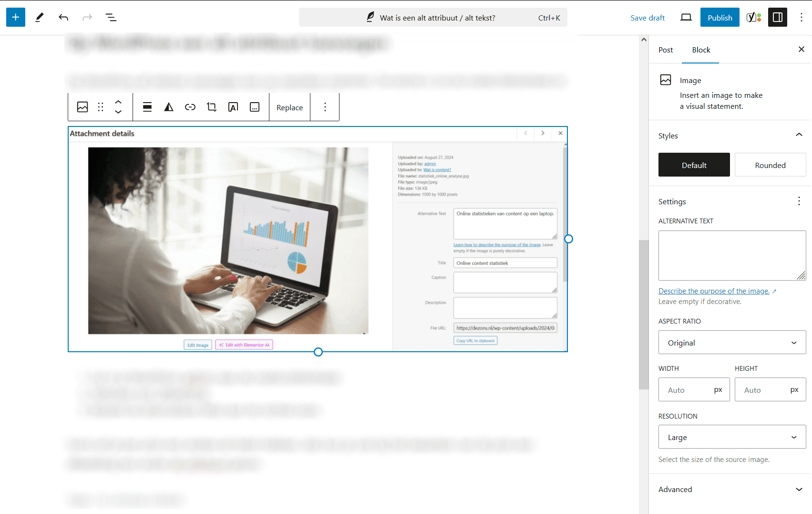Open the Yoast SEO panel icon
Viewport: 812px width, 514px height.
pyautogui.click(x=753, y=18)
